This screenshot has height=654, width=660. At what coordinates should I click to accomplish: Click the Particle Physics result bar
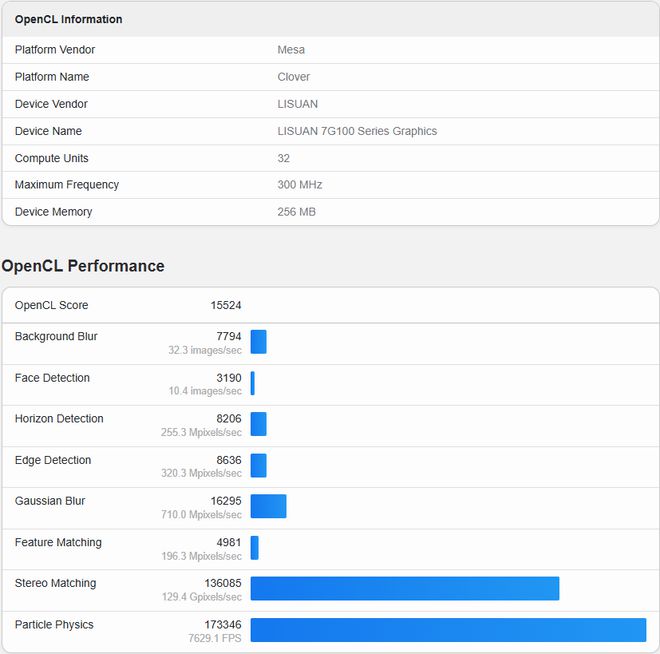tap(448, 629)
